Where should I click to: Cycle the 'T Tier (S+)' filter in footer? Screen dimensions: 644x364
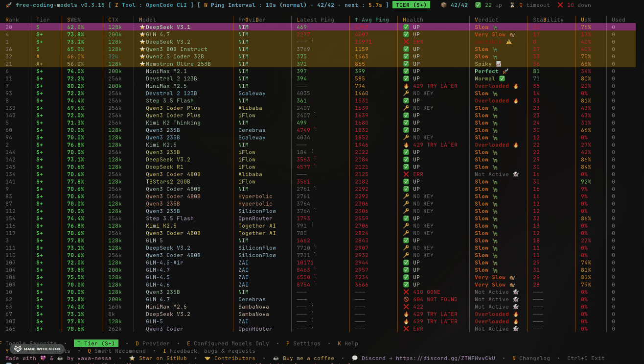pos(97,343)
